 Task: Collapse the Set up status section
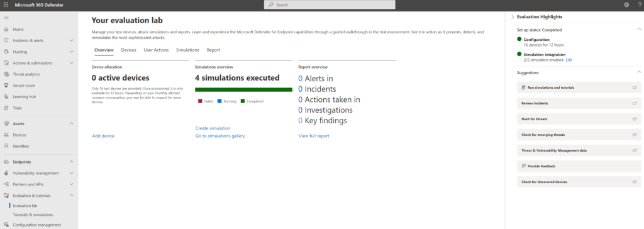(639, 29)
